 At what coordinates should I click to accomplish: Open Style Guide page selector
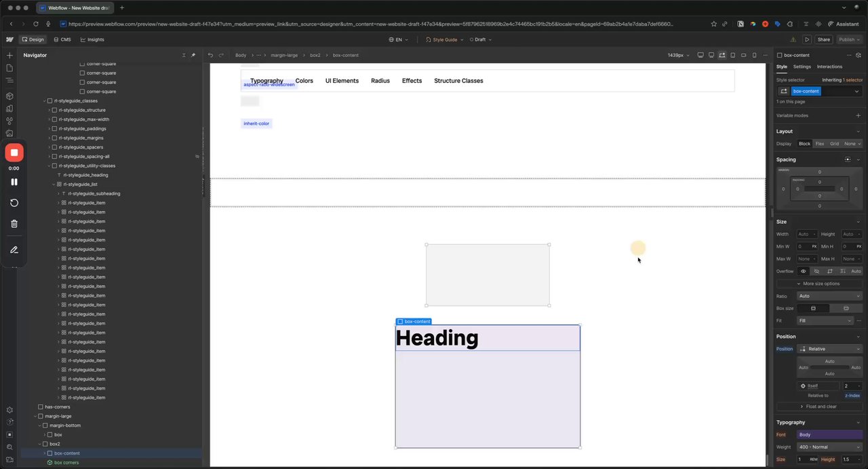point(444,39)
